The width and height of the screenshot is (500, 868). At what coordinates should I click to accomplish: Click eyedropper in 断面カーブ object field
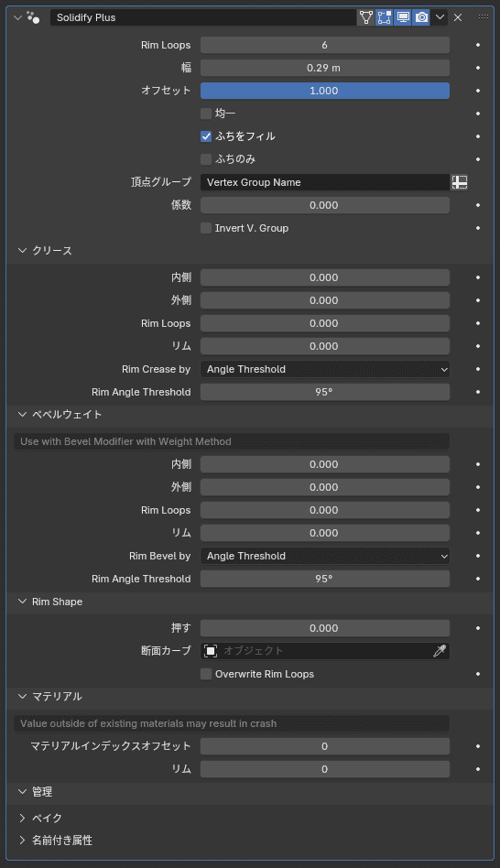(440, 651)
